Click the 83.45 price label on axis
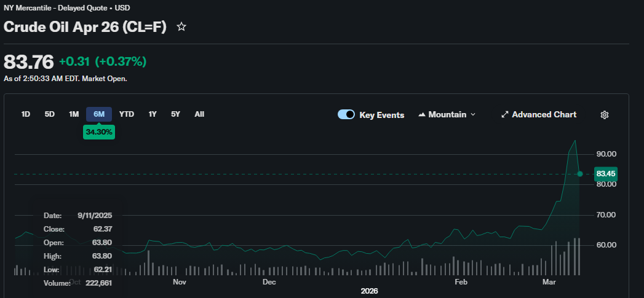This screenshot has width=644, height=298. 606,174
